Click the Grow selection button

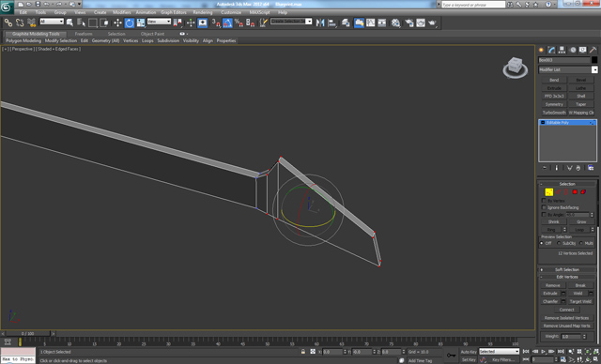click(581, 222)
